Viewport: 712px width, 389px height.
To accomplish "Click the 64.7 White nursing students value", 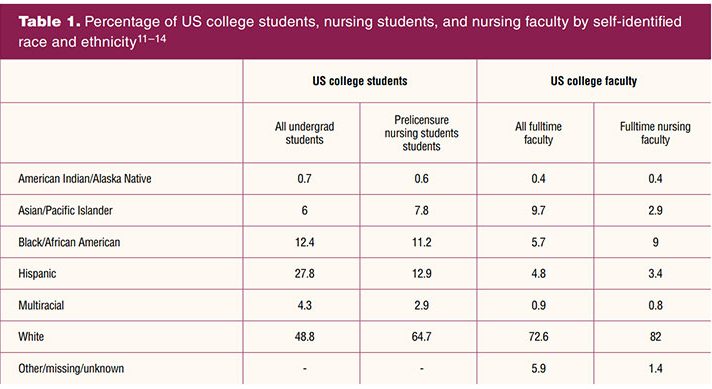I will [421, 337].
